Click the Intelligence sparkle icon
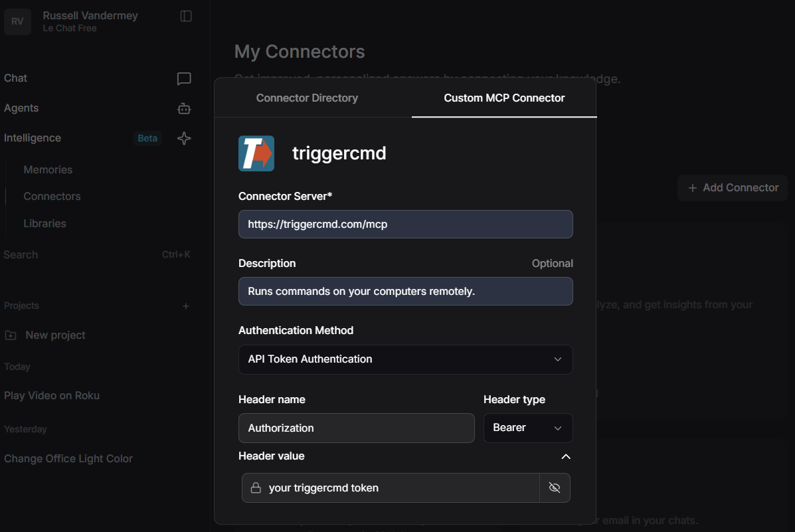Viewport: 795px width, 532px height. pyautogui.click(x=184, y=138)
